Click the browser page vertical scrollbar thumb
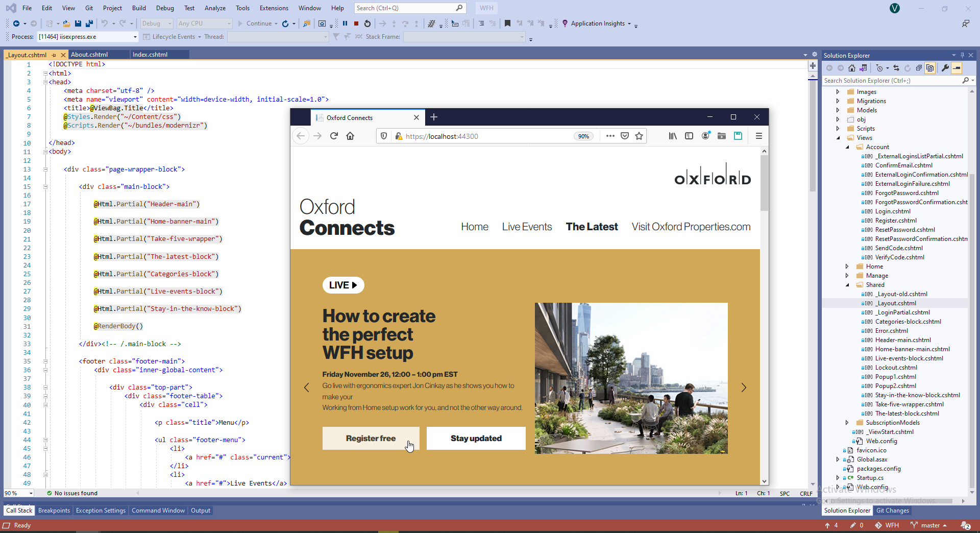 click(x=764, y=183)
